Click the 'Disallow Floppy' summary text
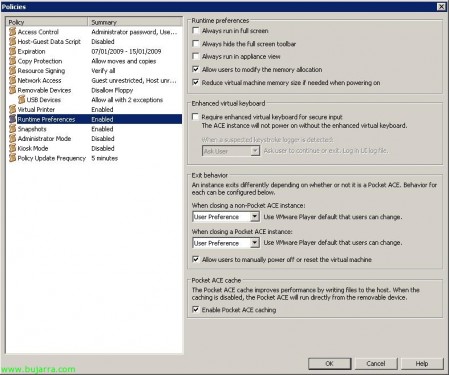The image size is (449, 375). (x=112, y=90)
